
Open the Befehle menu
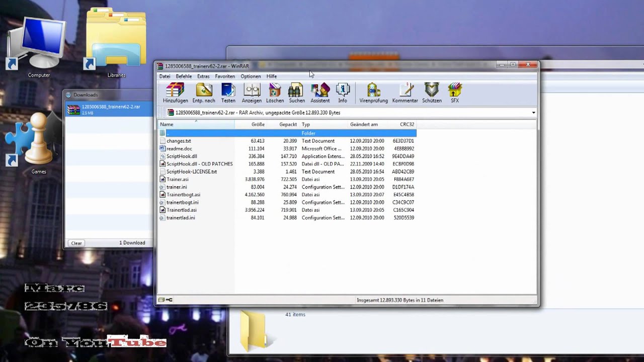(x=184, y=76)
